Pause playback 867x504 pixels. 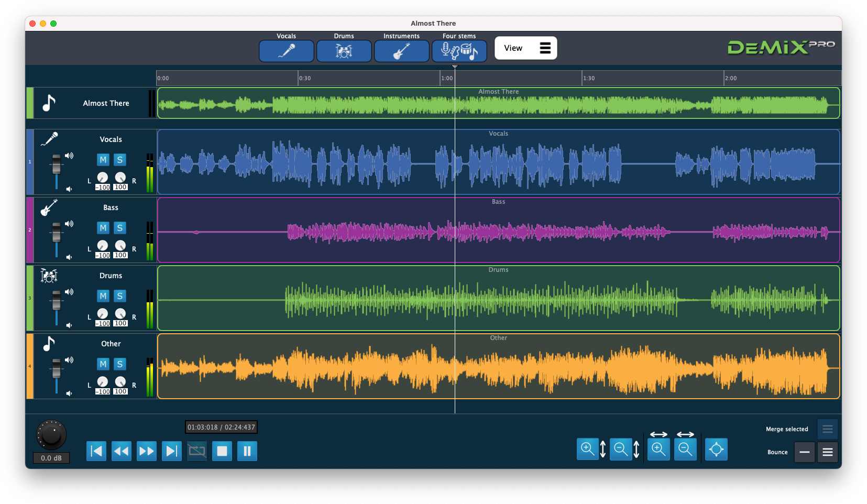tap(247, 451)
